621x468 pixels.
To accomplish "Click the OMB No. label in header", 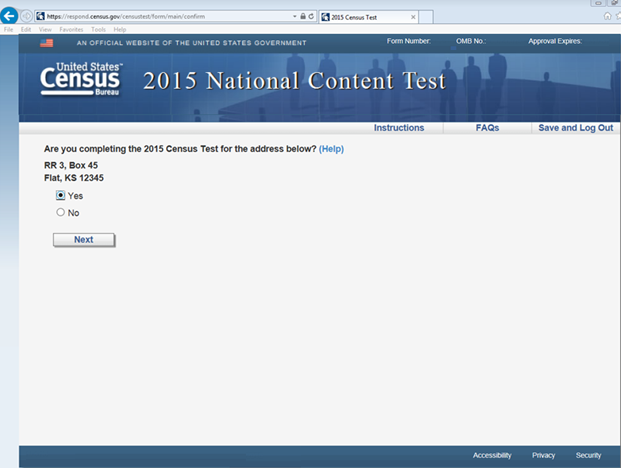I will point(471,41).
